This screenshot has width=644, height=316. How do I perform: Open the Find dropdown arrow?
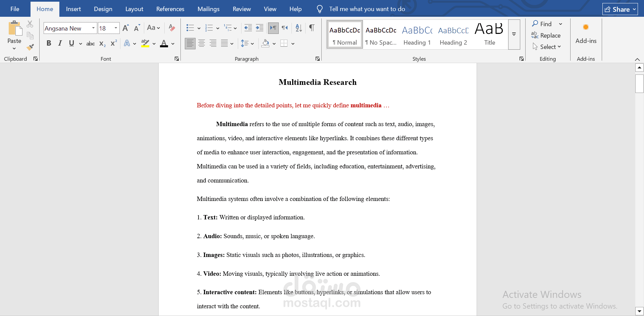560,24
